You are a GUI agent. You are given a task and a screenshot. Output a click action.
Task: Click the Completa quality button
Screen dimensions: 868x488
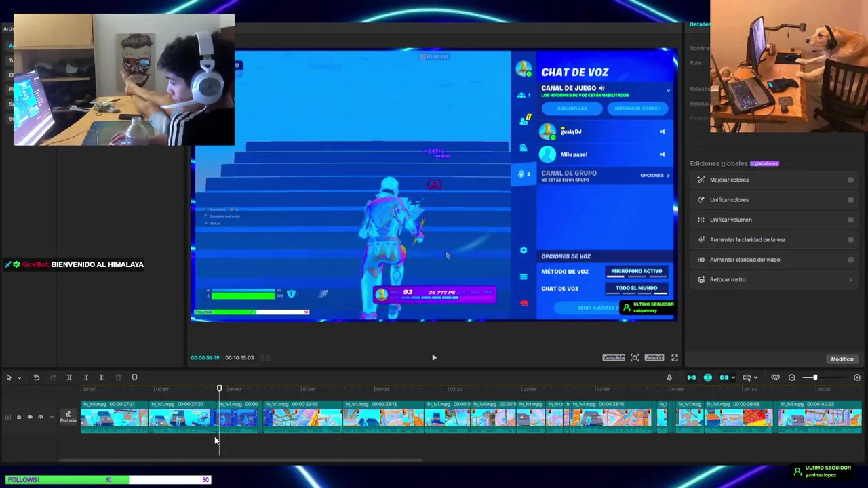pos(614,358)
